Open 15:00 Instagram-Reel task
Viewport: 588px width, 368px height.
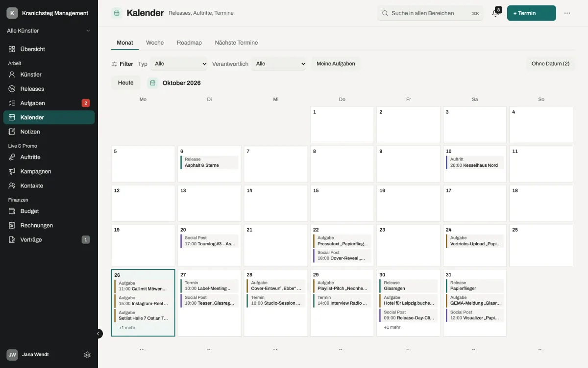(x=143, y=301)
